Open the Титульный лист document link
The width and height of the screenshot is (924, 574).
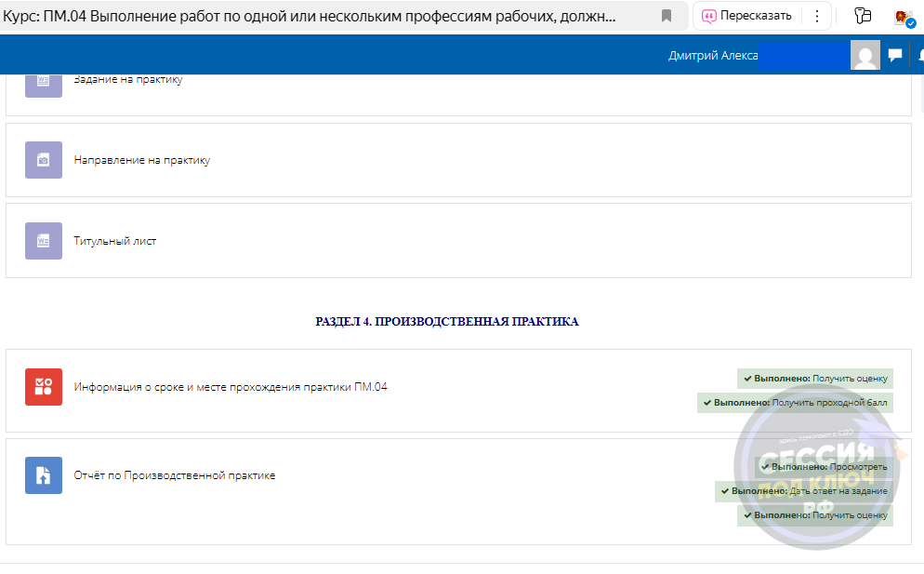coord(115,241)
